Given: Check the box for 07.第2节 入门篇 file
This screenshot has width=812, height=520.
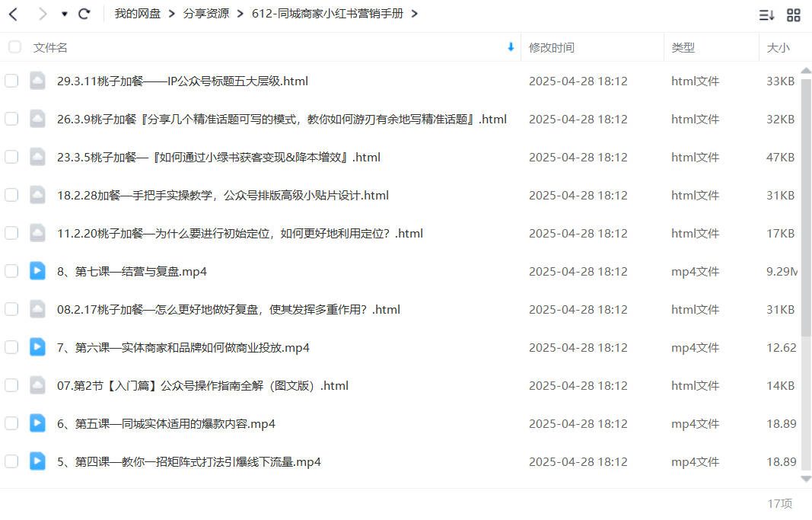Looking at the screenshot, I should tap(11, 385).
